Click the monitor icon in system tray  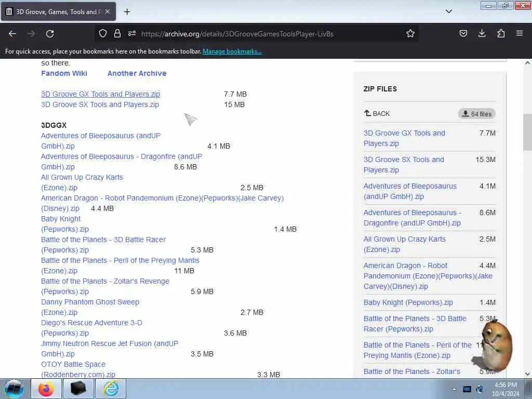pyautogui.click(x=467, y=389)
